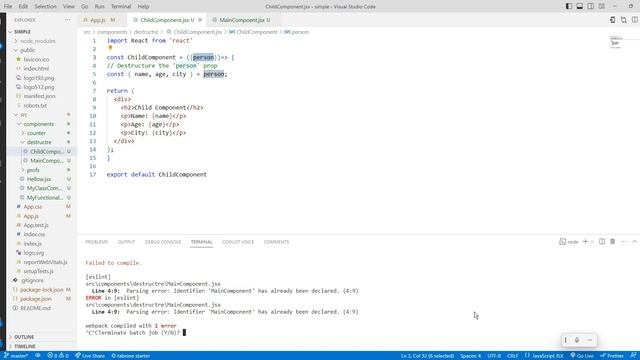The width and height of the screenshot is (640, 360).
Task: Open the Go menu
Action: 84,7
